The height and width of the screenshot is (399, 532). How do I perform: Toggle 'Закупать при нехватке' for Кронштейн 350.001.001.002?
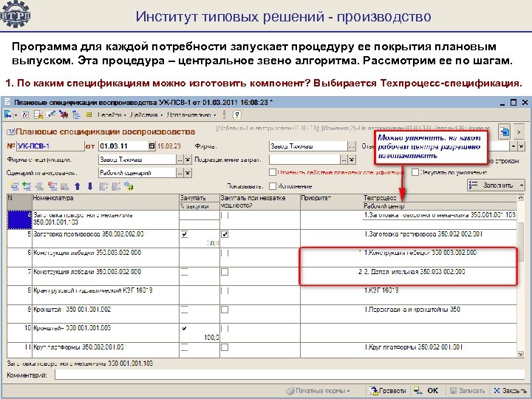coord(225,310)
